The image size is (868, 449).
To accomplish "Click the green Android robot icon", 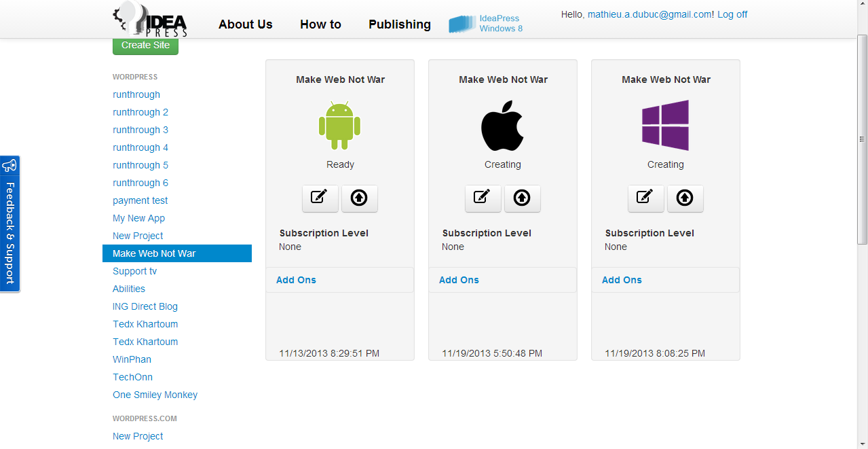I will 339,126.
